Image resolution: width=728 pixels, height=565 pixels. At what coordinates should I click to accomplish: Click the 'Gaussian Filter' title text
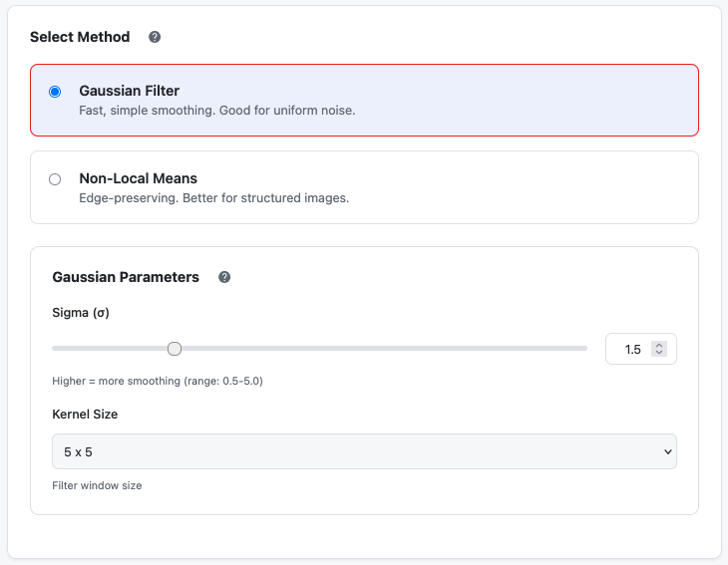coord(129,91)
